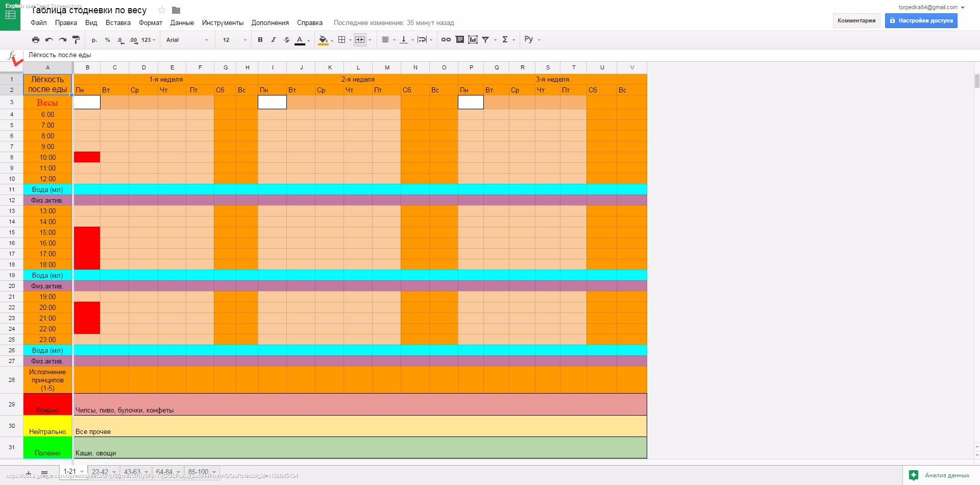
Task: Open the horizontal align dropdown
Action: point(388,40)
